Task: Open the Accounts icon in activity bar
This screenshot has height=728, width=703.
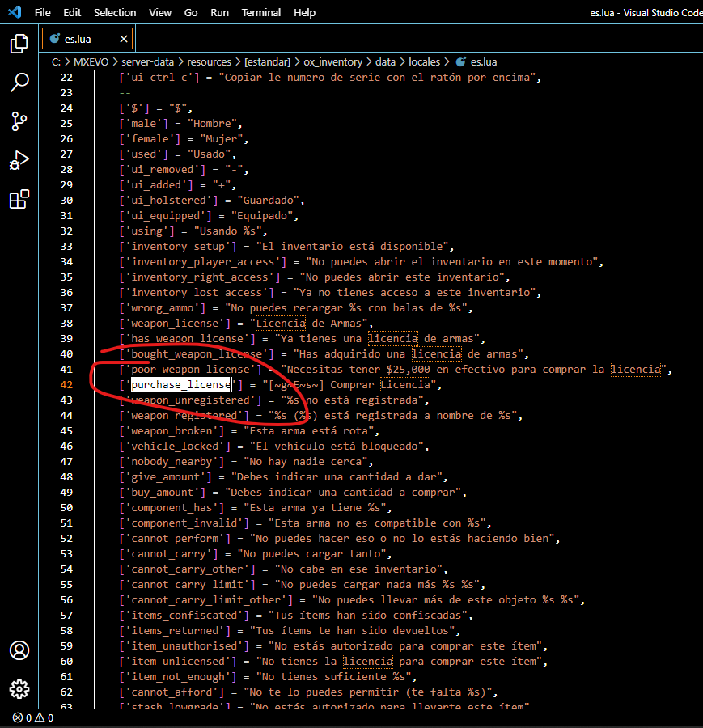Action: click(x=19, y=650)
